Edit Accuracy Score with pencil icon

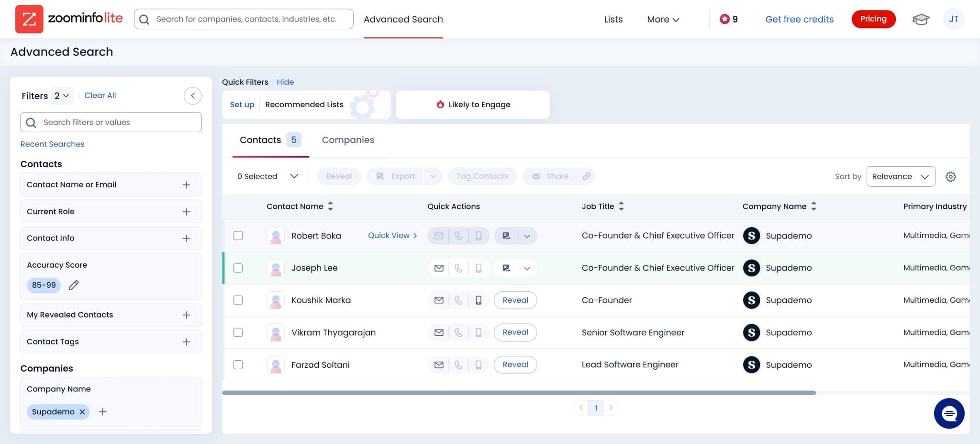tap(74, 285)
